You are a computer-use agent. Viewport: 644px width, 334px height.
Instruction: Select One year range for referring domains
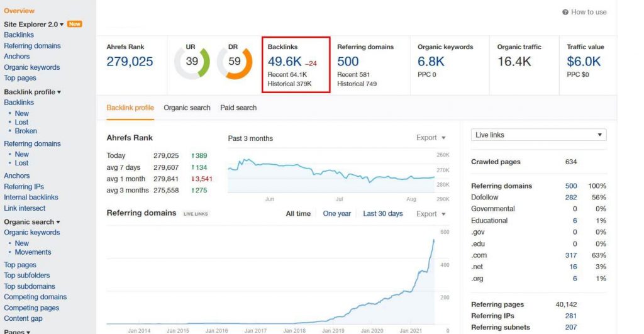337,214
